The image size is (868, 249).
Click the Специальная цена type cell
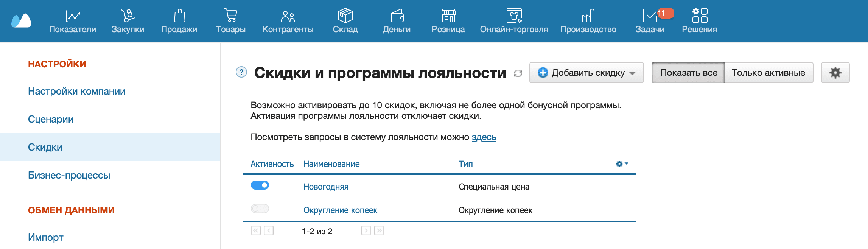pyautogui.click(x=494, y=187)
